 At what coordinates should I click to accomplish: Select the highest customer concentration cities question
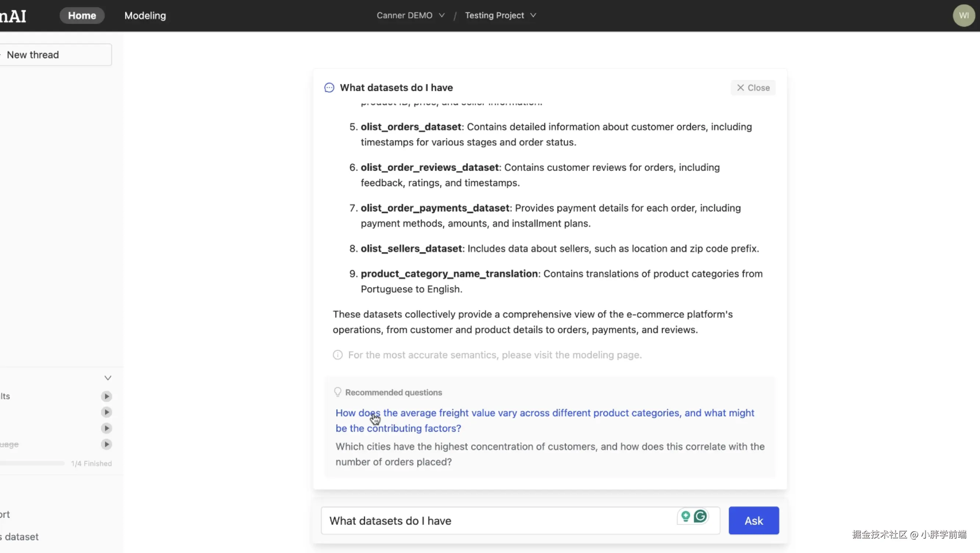549,454
